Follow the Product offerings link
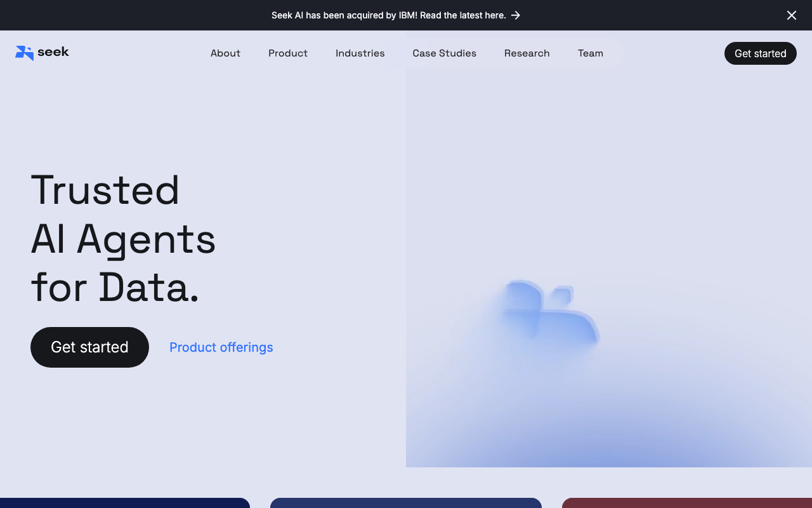 pos(221,347)
